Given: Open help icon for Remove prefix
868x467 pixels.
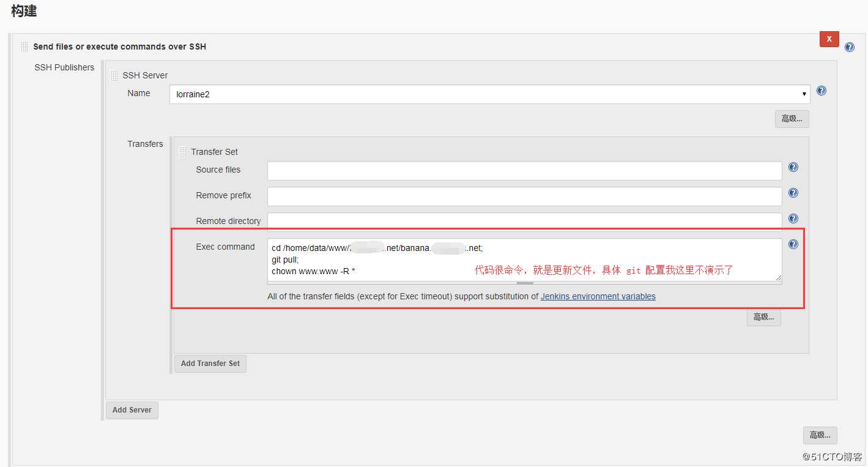Looking at the screenshot, I should [793, 193].
